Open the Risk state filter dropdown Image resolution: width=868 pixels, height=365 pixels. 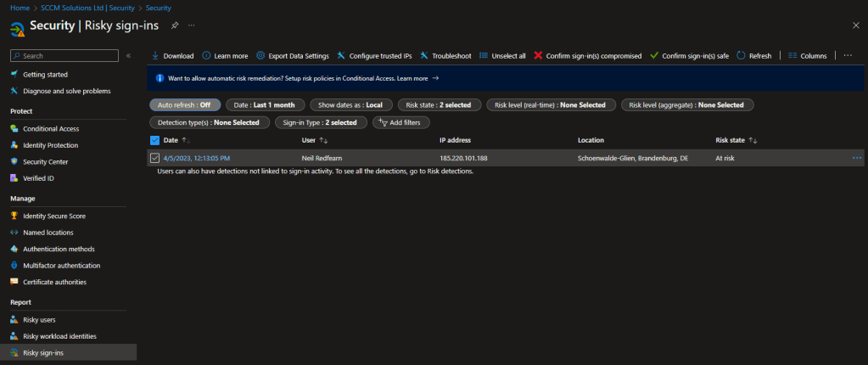coord(439,105)
